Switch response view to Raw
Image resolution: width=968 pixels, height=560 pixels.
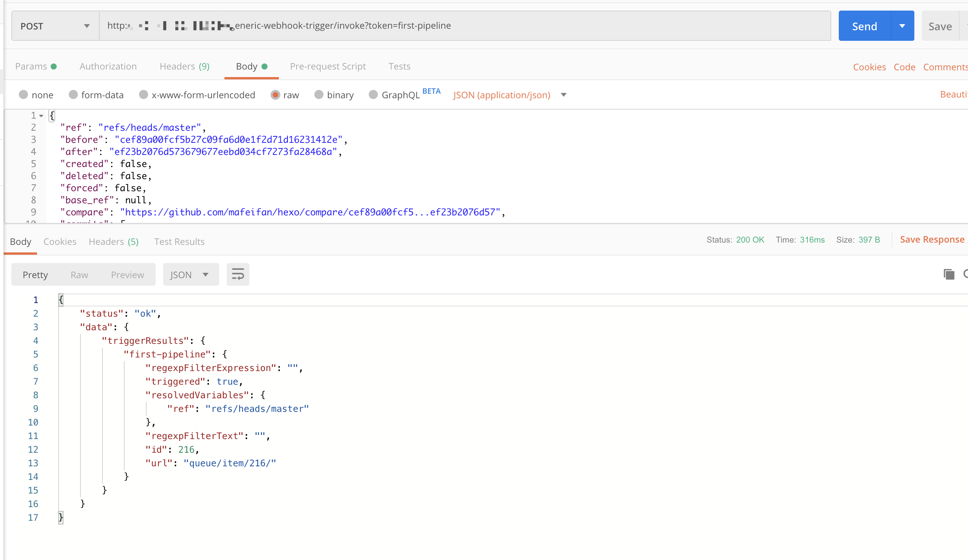(79, 275)
